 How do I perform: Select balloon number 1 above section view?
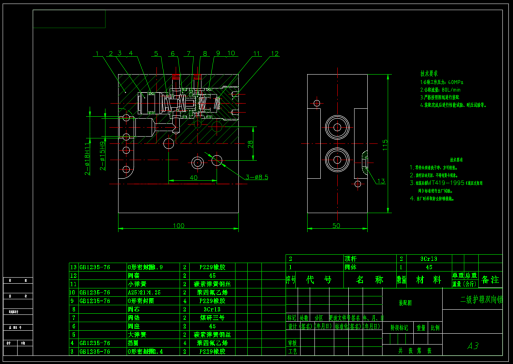click(97, 53)
